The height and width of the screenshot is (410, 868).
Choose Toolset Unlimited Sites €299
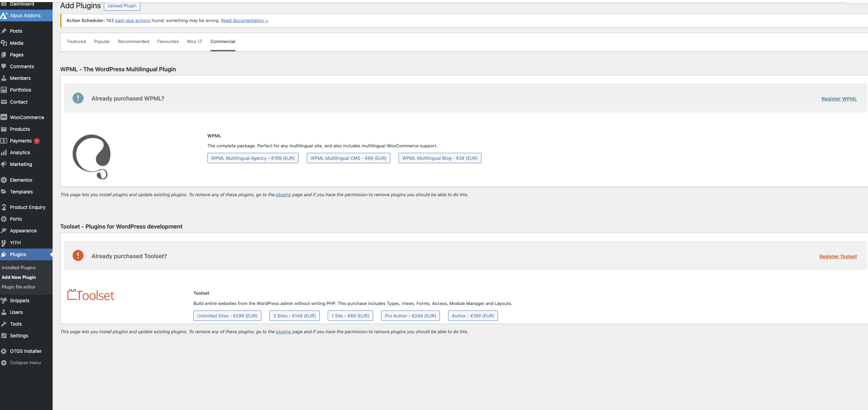[x=227, y=316]
